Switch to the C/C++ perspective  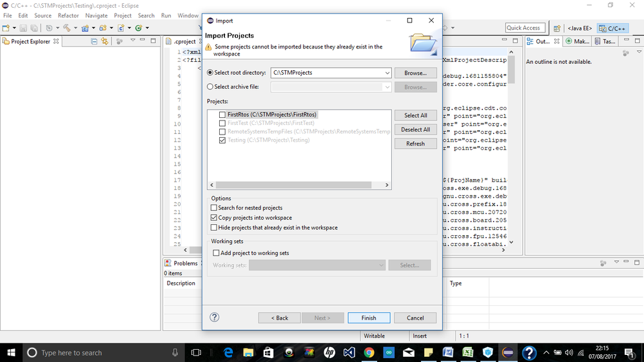(612, 28)
